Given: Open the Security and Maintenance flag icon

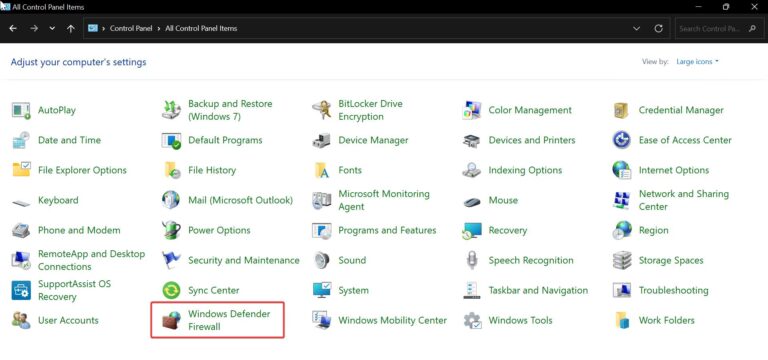Looking at the screenshot, I should coord(171,260).
